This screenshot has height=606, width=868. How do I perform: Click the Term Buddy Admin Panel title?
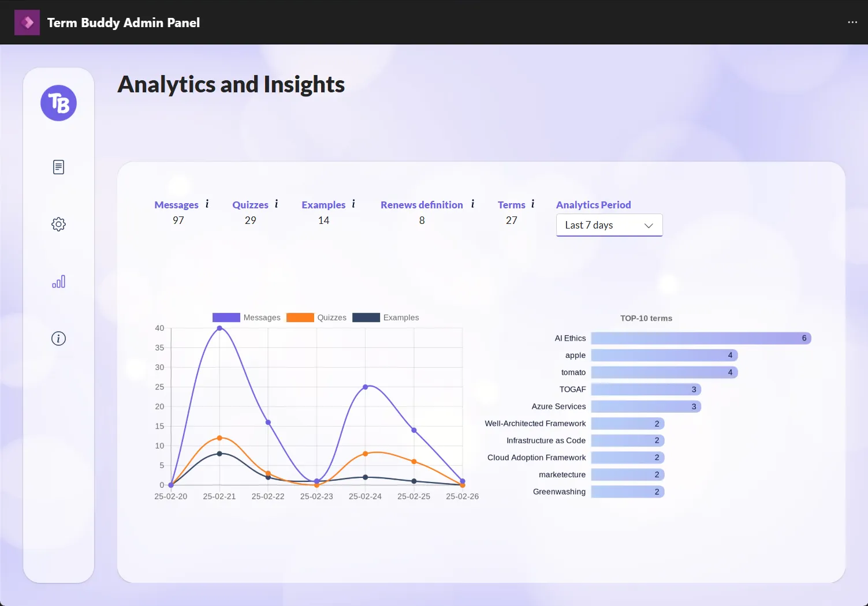(x=124, y=23)
